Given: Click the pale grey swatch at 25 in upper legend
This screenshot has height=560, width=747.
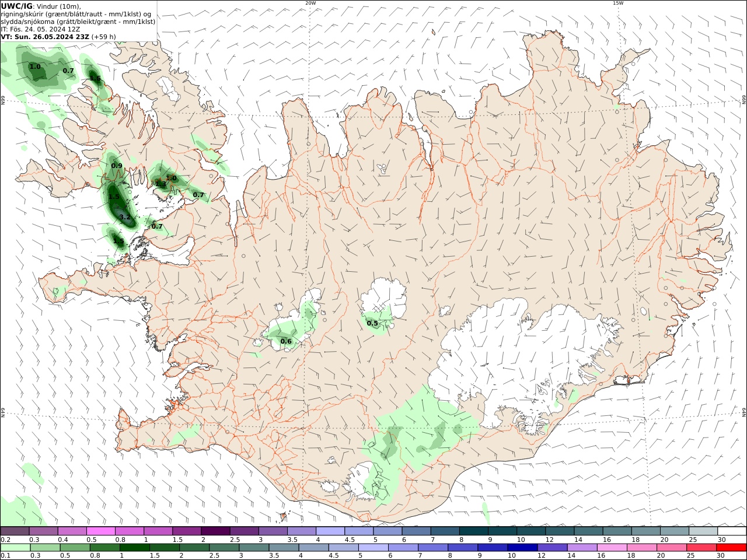Looking at the screenshot, I should (703, 531).
